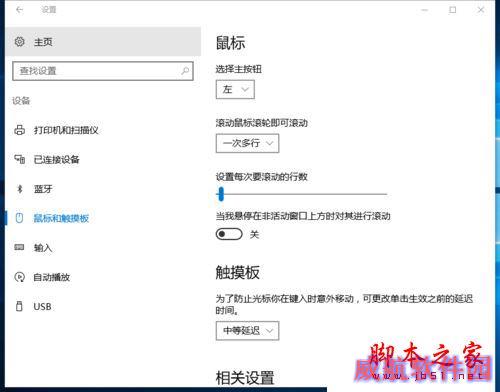Click the printer icon for 打印机和扫描仪

click(x=19, y=130)
